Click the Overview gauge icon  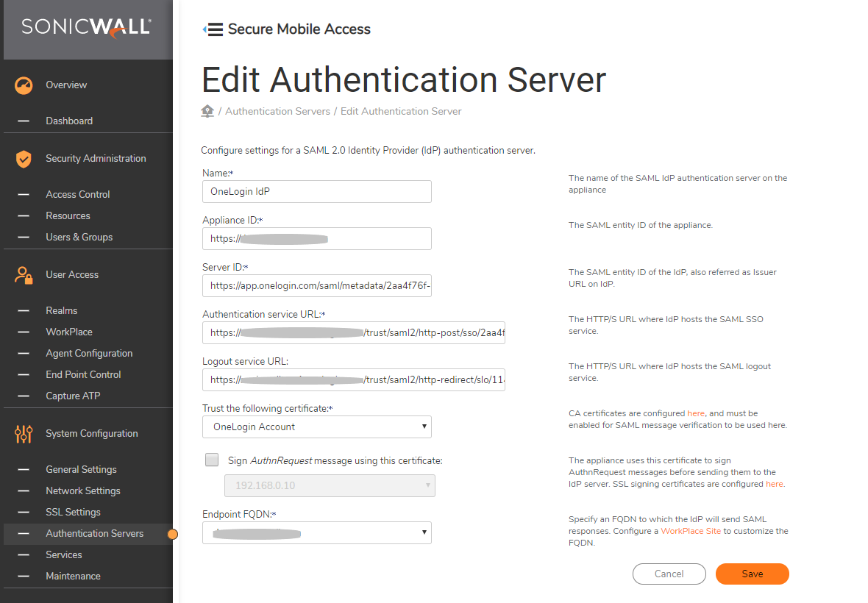point(24,85)
